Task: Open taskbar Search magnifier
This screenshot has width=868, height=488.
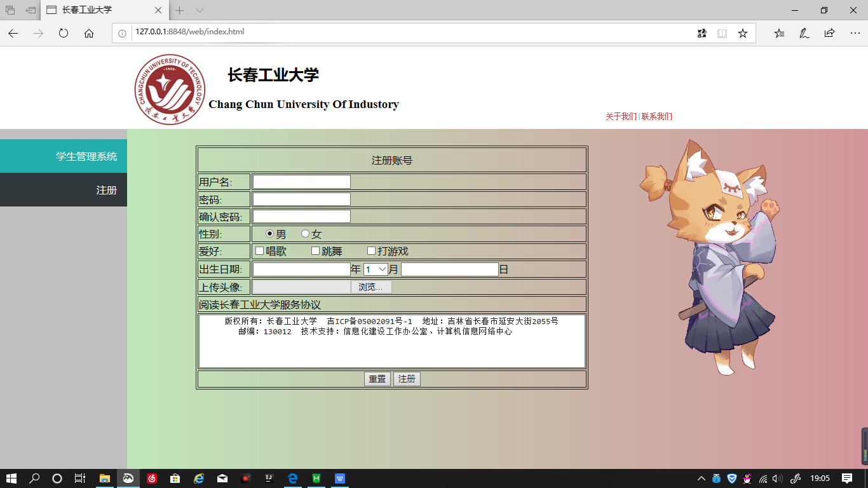Action: pyautogui.click(x=34, y=478)
